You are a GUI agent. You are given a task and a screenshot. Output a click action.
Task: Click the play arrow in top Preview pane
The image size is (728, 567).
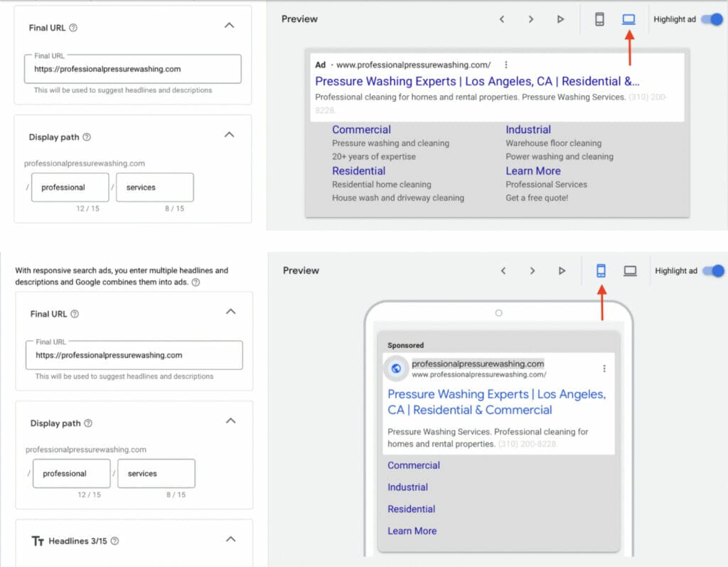pos(561,19)
